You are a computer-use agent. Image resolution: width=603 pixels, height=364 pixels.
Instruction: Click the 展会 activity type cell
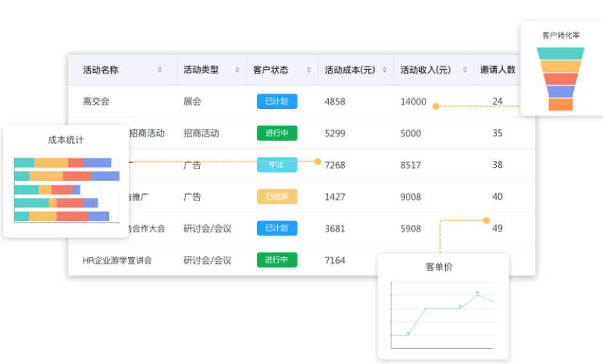click(x=192, y=102)
